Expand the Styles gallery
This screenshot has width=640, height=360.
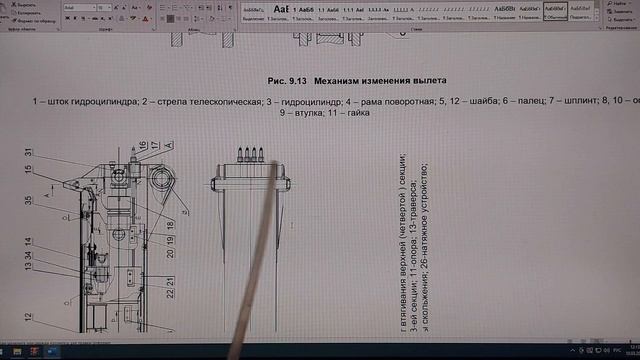click(596, 18)
